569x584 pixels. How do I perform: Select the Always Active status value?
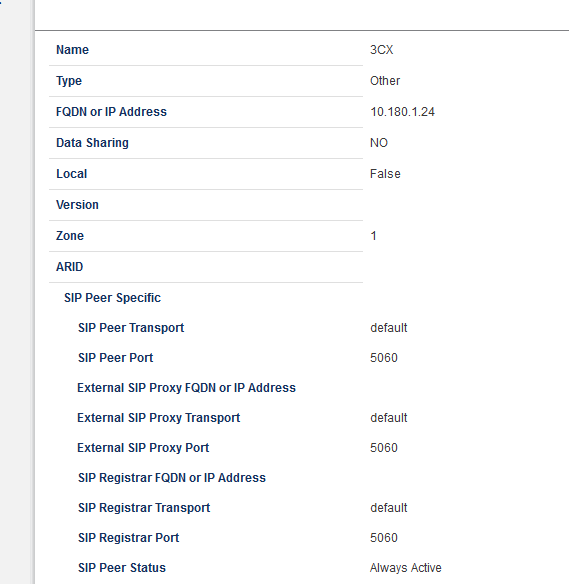(406, 568)
